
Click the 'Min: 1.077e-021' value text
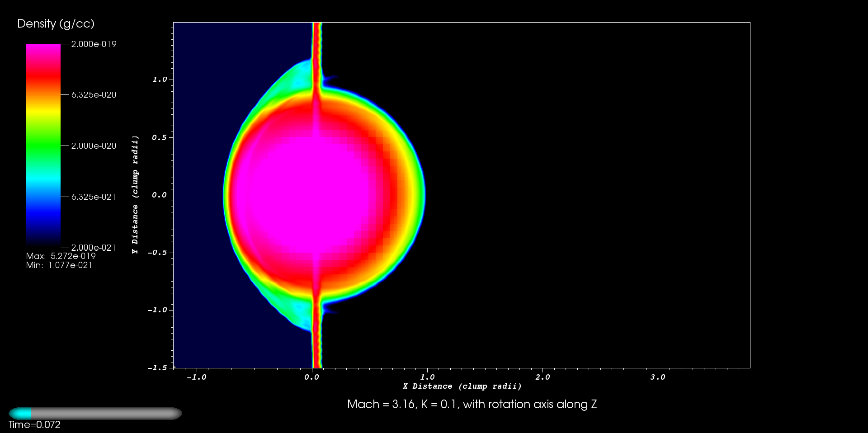click(x=59, y=265)
